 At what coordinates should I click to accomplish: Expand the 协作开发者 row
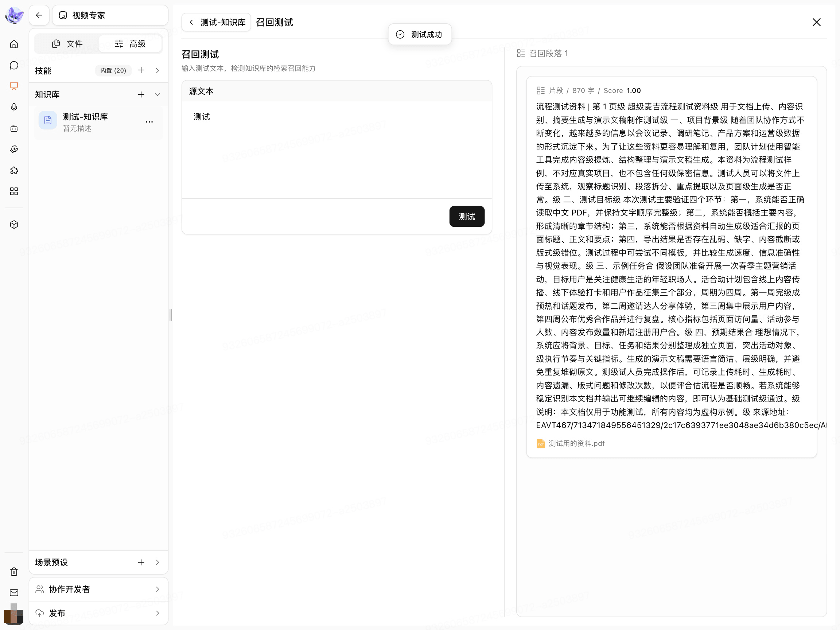pyautogui.click(x=99, y=589)
